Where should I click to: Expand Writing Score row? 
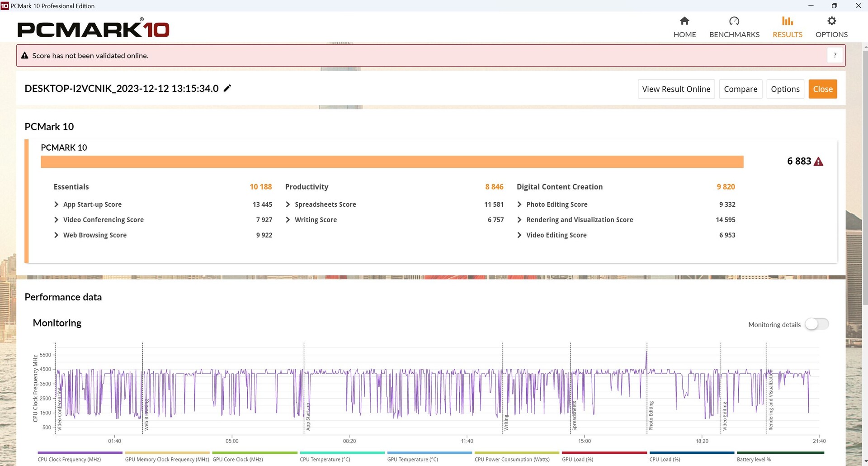pos(394,220)
